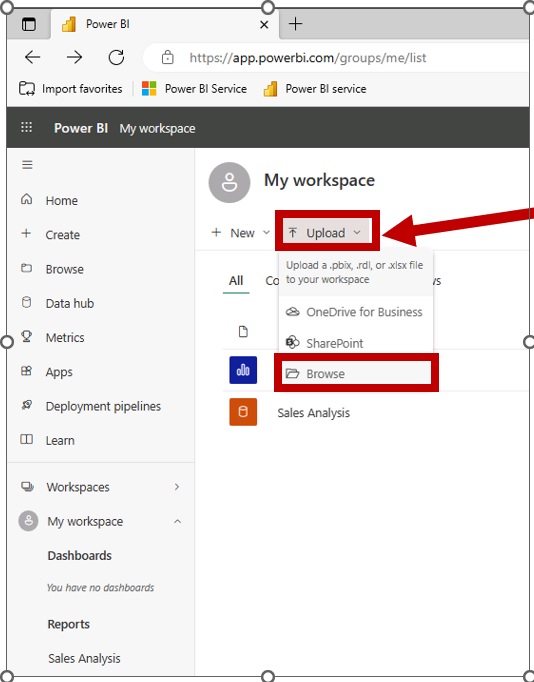Open Import favorites bookmark
Viewport: 534px width, 682px height.
[70, 89]
